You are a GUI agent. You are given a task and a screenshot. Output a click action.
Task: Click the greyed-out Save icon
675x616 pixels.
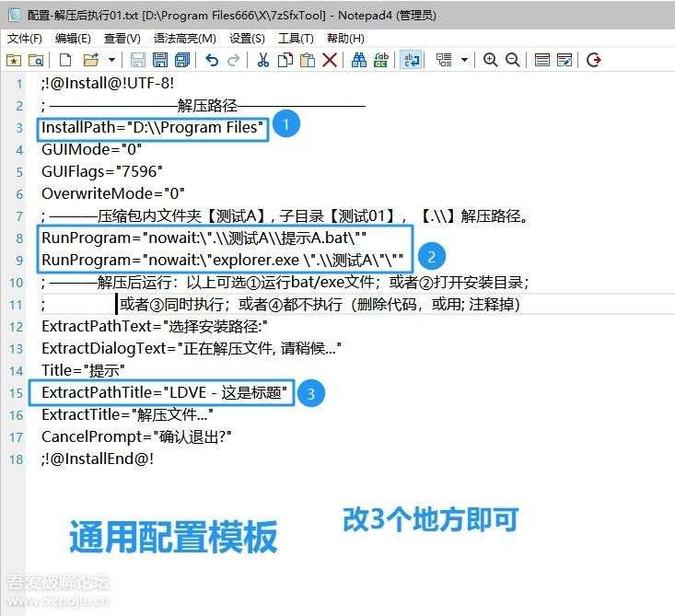(138, 60)
